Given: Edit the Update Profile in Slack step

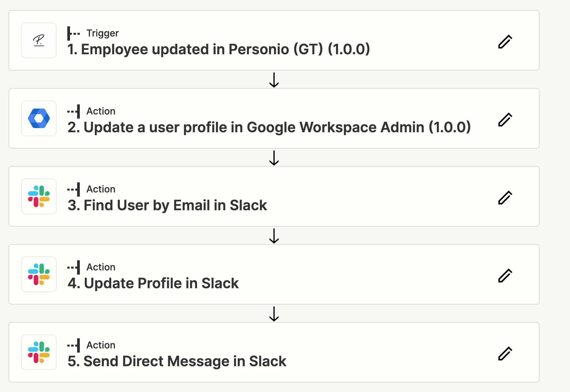Looking at the screenshot, I should [505, 275].
